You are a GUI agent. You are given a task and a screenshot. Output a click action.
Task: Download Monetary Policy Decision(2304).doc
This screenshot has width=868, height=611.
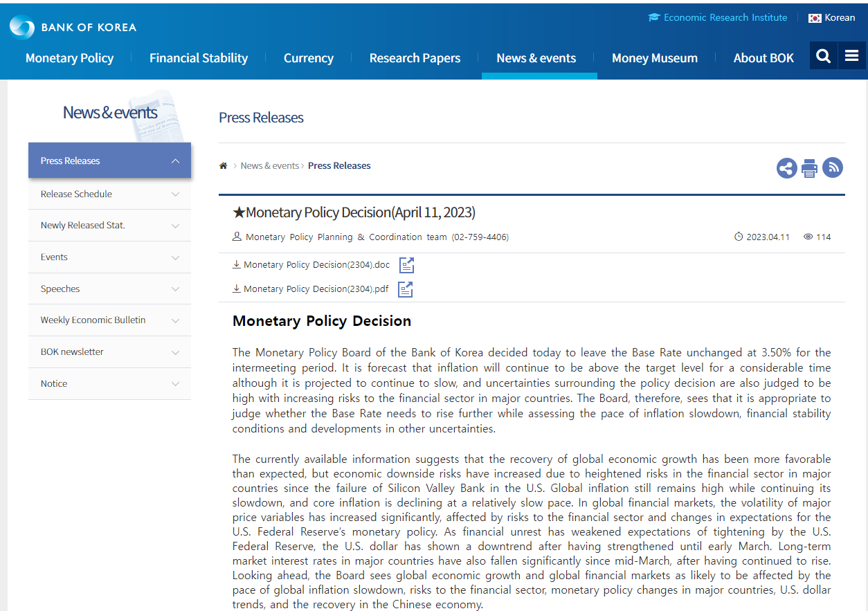tap(316, 265)
